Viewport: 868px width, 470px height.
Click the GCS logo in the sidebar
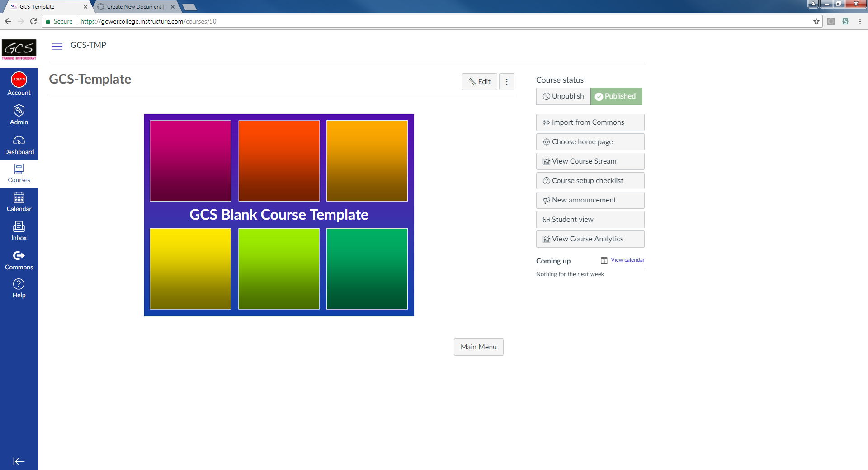point(19,49)
